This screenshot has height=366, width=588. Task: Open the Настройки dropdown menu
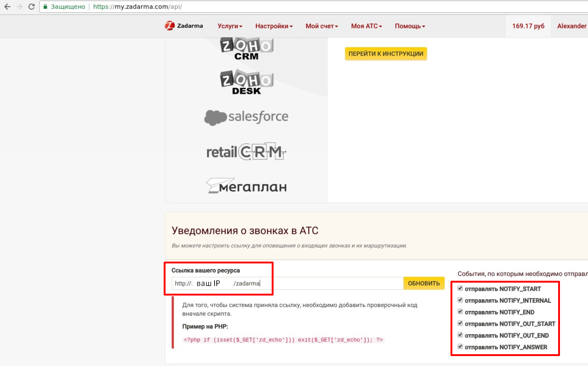274,26
